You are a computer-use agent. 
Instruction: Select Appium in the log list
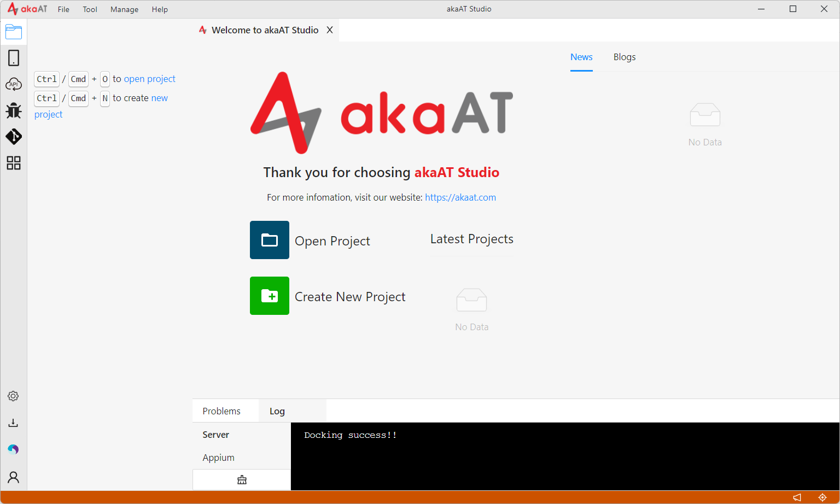point(218,458)
